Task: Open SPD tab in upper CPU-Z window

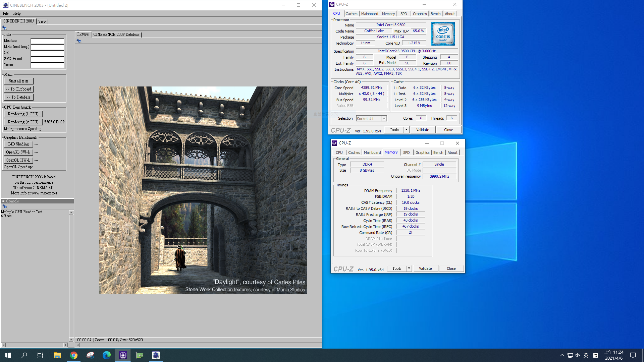Action: [x=404, y=14]
